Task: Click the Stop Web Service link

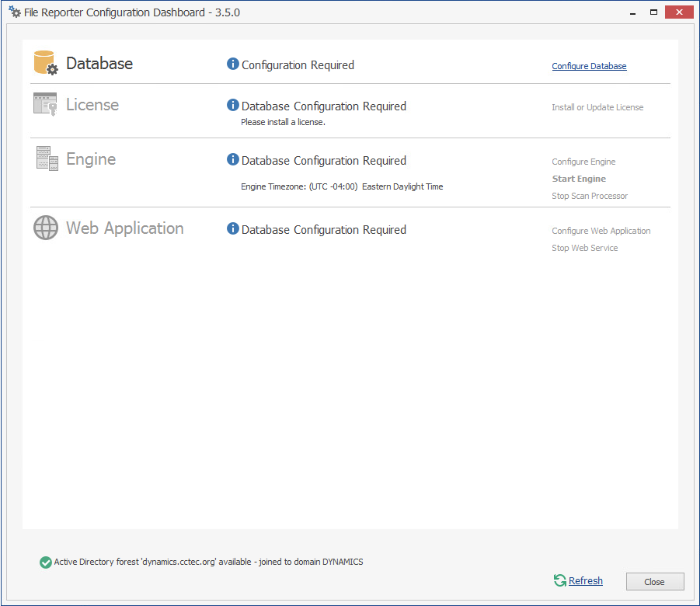Action: (585, 248)
